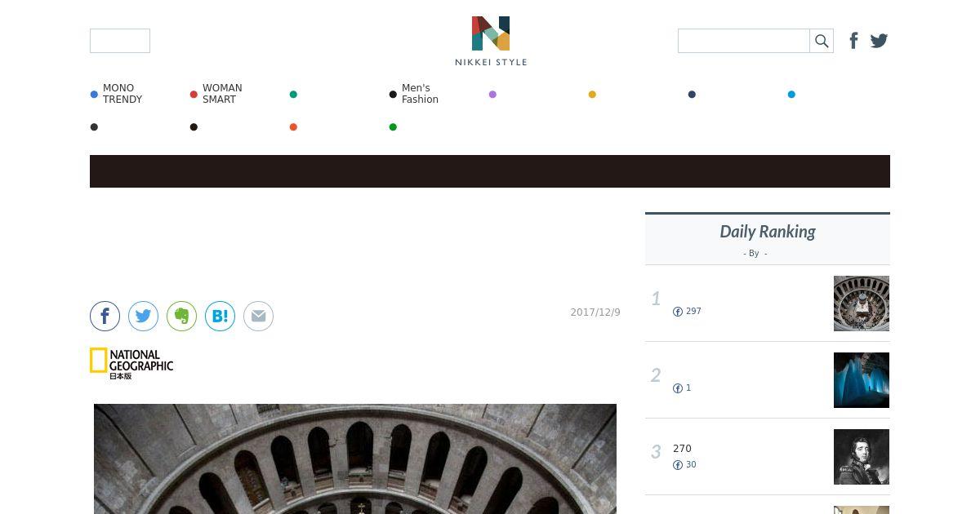The height and width of the screenshot is (514, 980).
Task: Click the magnifier search button
Action: pos(822,41)
